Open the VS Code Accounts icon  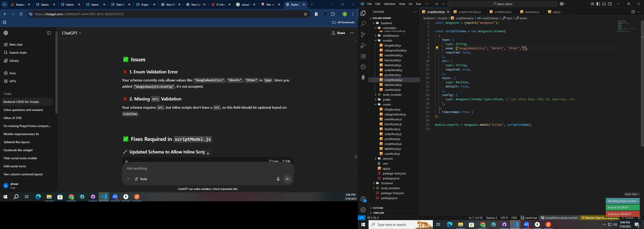pos(363,199)
